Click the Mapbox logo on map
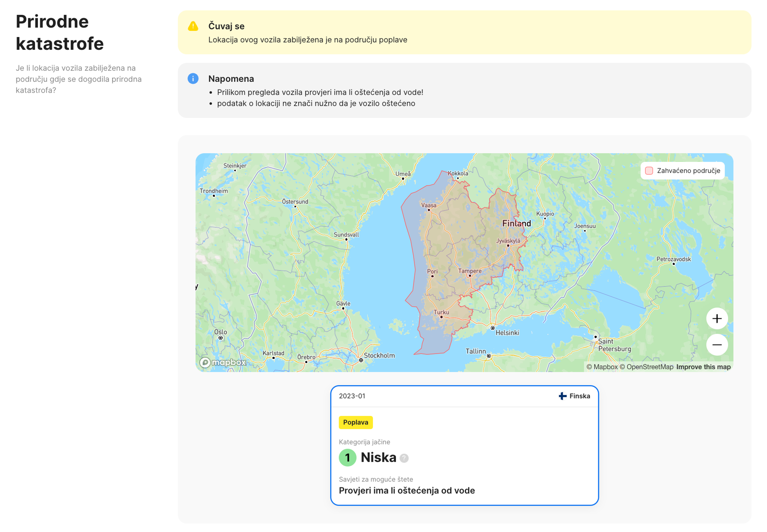This screenshot has width=767, height=532. [x=223, y=362]
